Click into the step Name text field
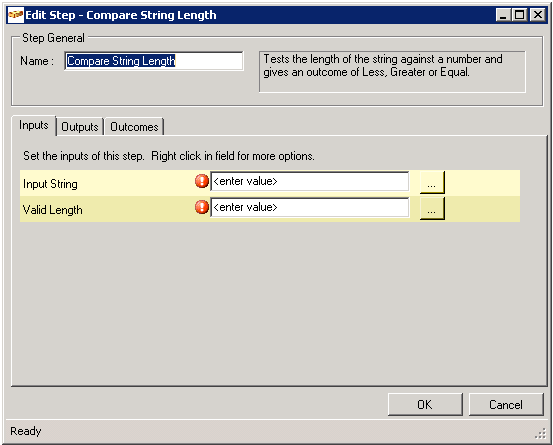The image size is (553, 445). pos(154,61)
